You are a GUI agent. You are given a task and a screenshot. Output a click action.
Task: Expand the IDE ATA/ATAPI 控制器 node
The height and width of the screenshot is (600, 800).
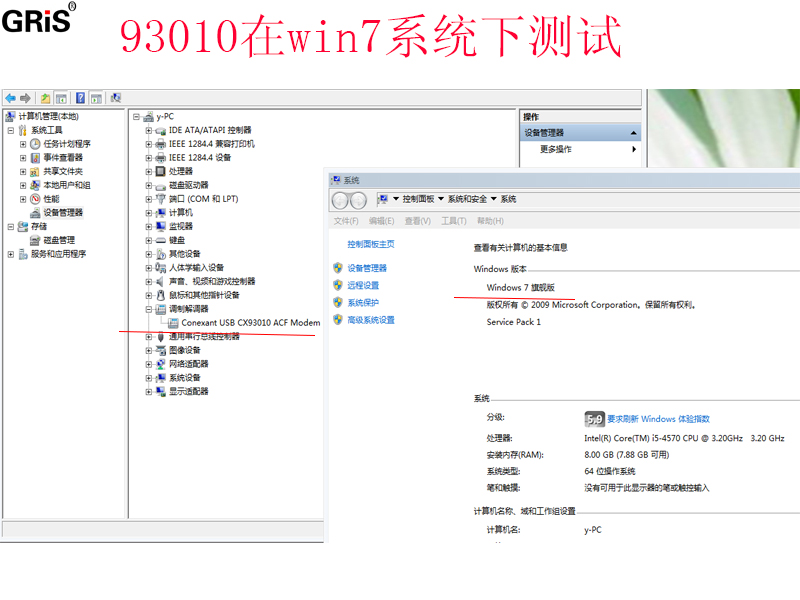tap(148, 131)
